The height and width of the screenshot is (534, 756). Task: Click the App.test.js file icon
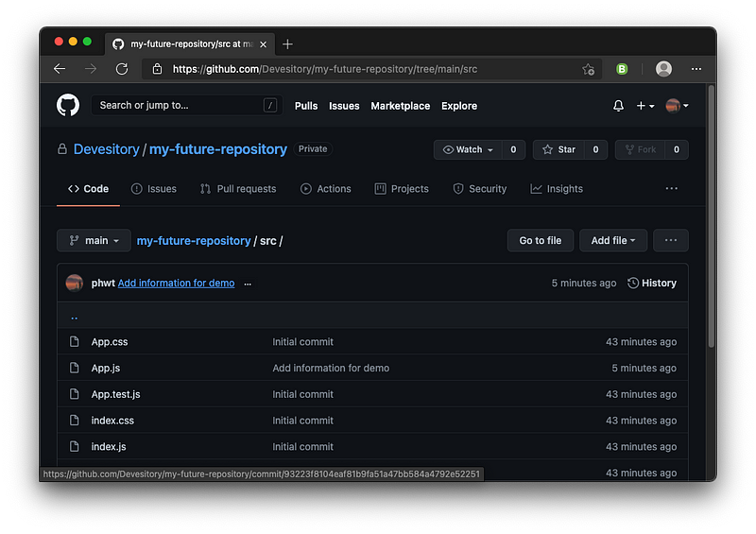tap(75, 394)
